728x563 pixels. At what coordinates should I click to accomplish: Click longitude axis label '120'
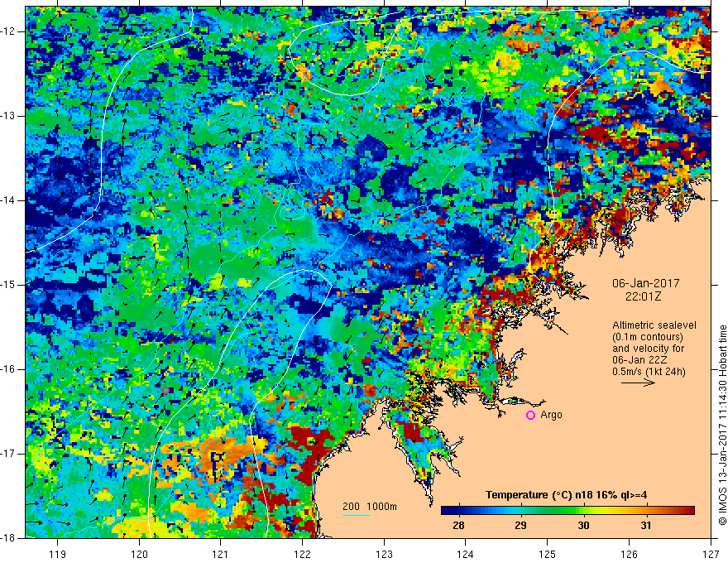[x=139, y=554]
